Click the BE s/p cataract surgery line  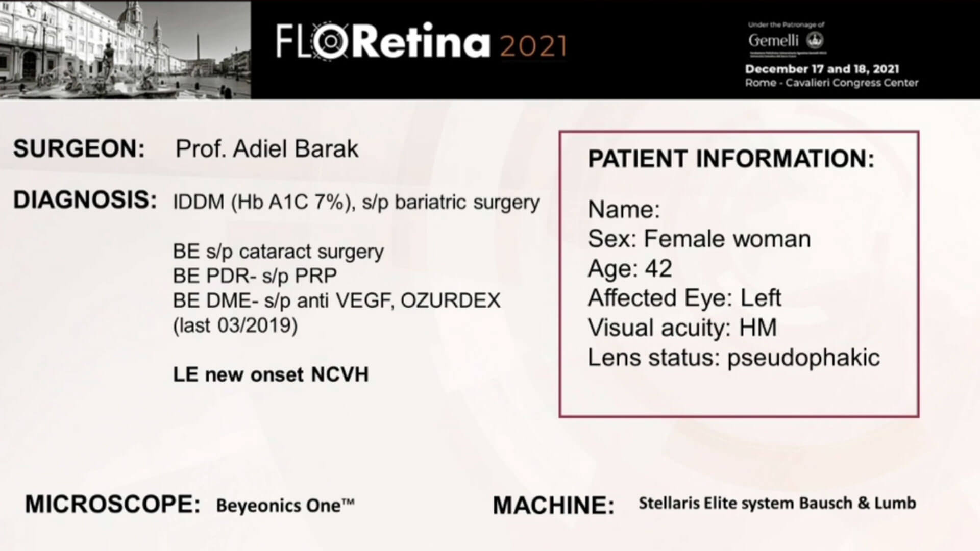coord(278,252)
